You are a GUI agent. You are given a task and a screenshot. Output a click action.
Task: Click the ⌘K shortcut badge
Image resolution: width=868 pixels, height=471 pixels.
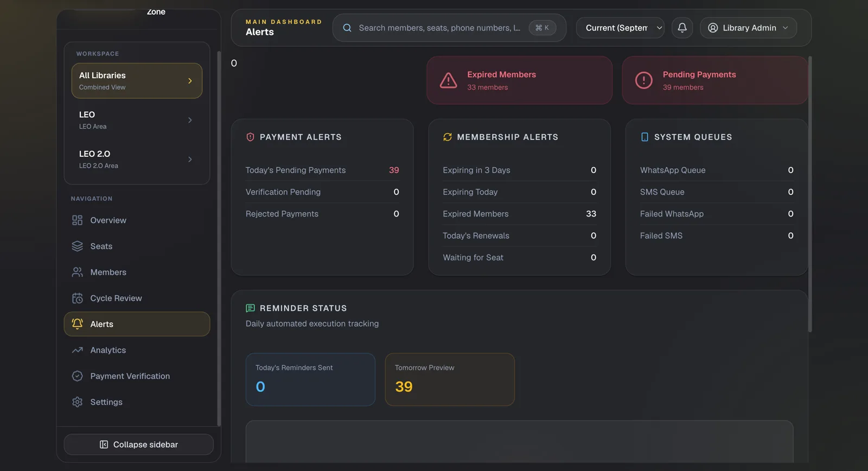coord(542,28)
